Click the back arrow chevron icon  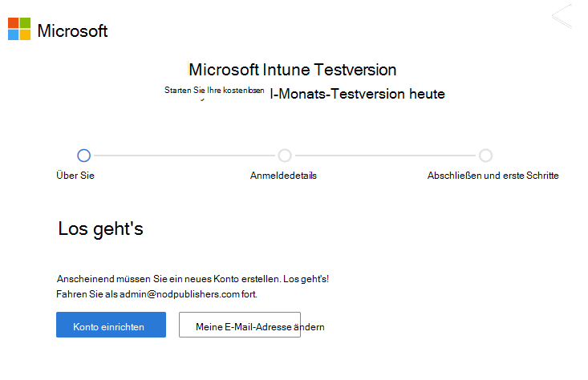562,16
